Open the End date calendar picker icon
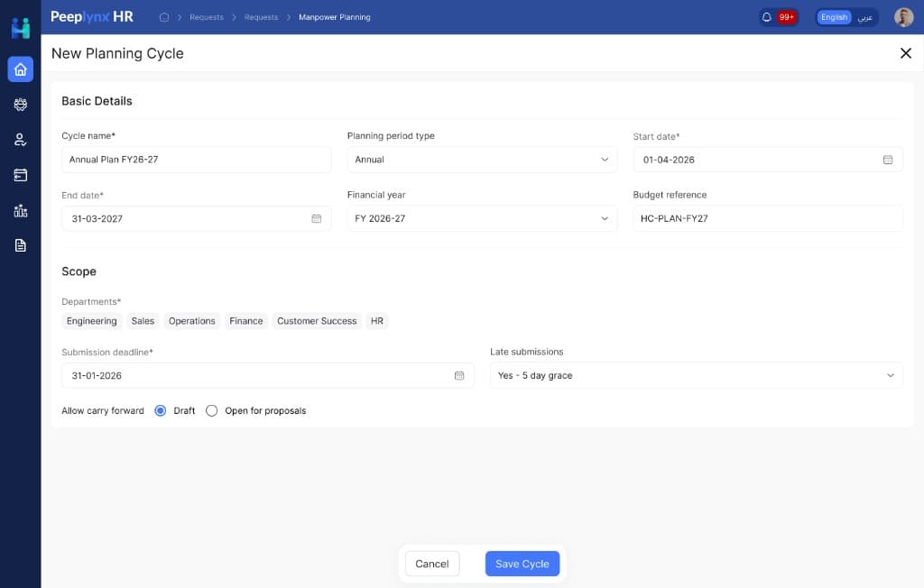924x588 pixels. 317,218
